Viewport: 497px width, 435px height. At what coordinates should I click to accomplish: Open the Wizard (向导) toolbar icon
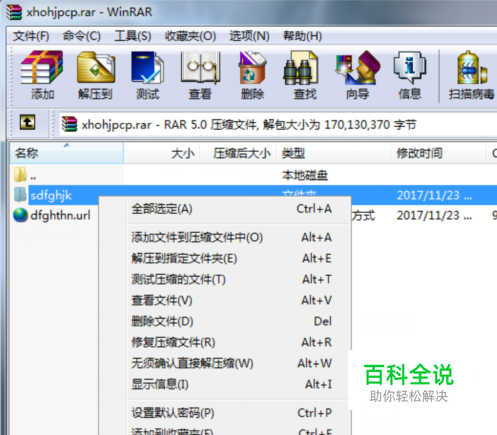(358, 75)
